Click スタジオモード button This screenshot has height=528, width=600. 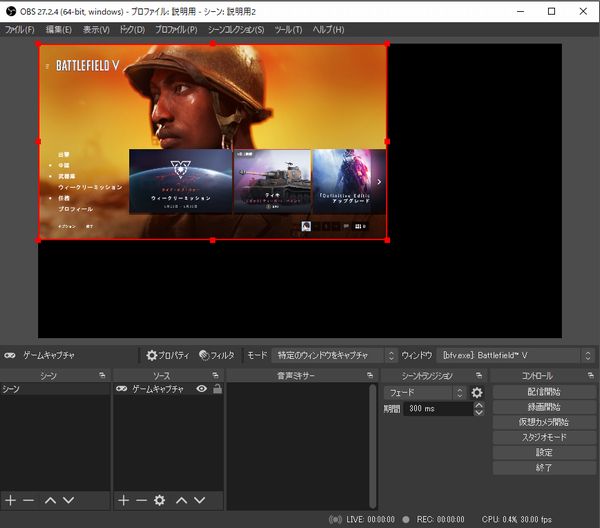point(544,437)
